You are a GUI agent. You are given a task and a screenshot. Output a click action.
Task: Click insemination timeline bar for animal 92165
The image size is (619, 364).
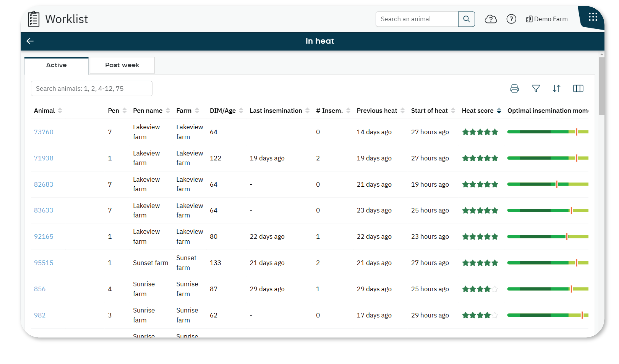pos(548,237)
